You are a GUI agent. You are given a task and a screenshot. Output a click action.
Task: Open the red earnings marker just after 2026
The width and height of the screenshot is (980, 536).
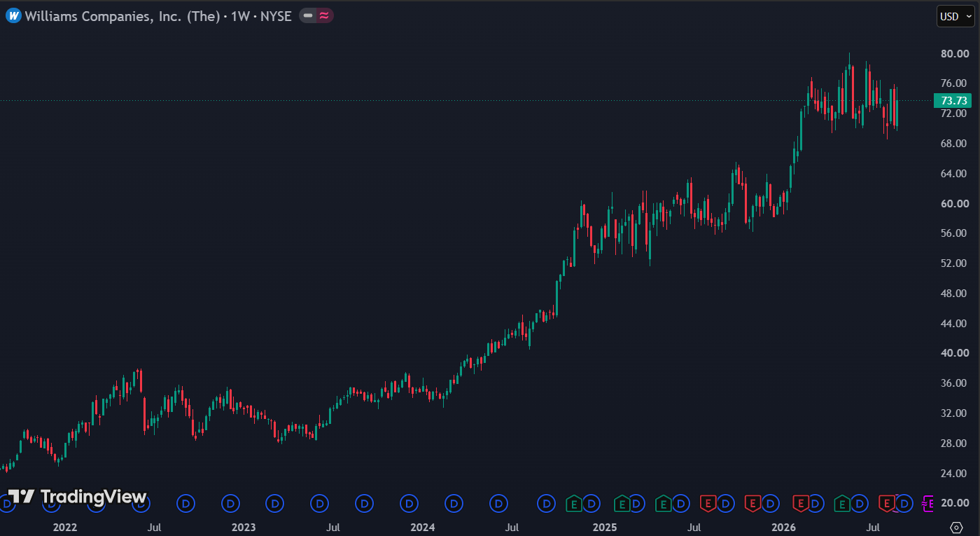tap(800, 503)
